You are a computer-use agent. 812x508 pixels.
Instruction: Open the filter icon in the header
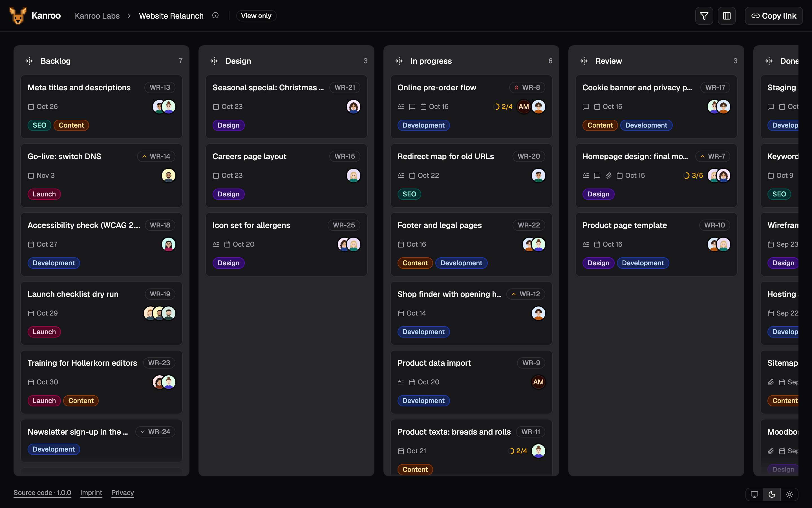tap(704, 16)
